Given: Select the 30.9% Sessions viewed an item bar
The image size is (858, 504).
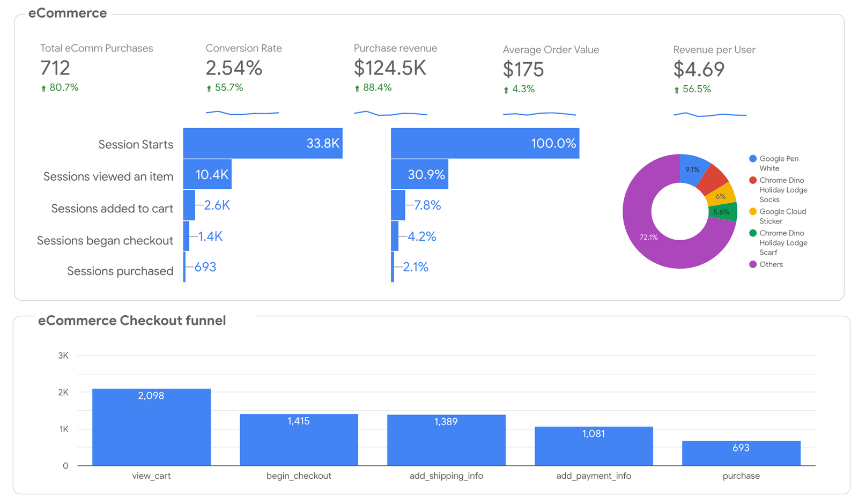Looking at the screenshot, I should (x=419, y=175).
